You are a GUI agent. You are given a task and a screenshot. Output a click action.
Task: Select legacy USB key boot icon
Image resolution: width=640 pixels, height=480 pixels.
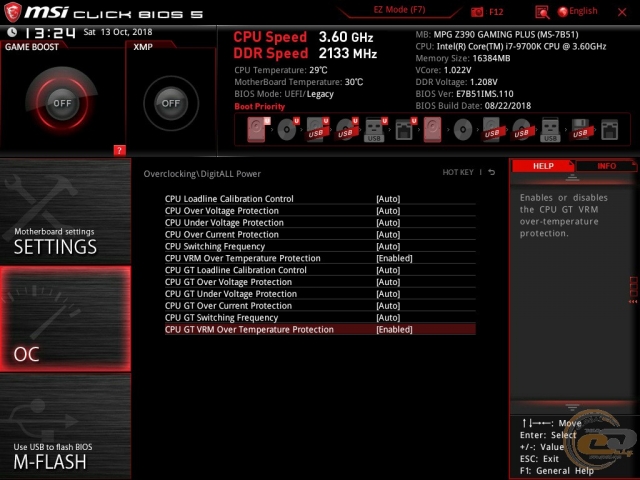coord(550,130)
